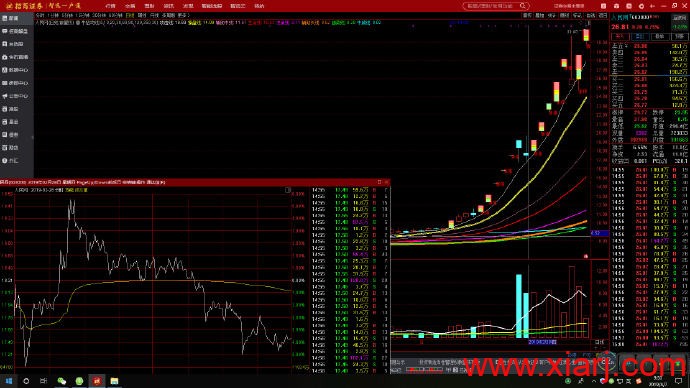Click the magnifier icon in the search box
The image size is (690, 388).
(x=523, y=6)
